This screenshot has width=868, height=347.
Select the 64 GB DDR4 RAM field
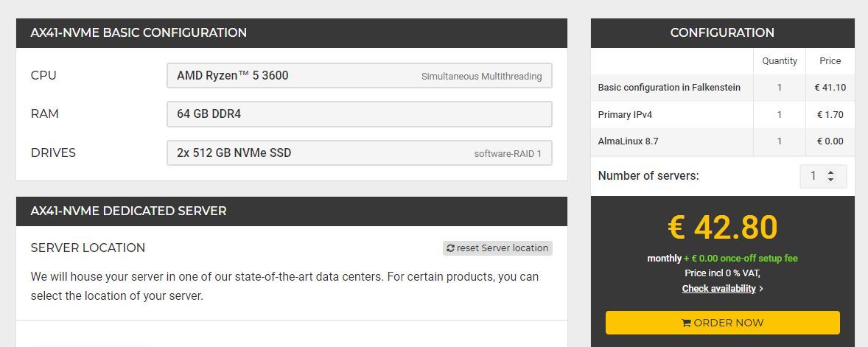360,114
